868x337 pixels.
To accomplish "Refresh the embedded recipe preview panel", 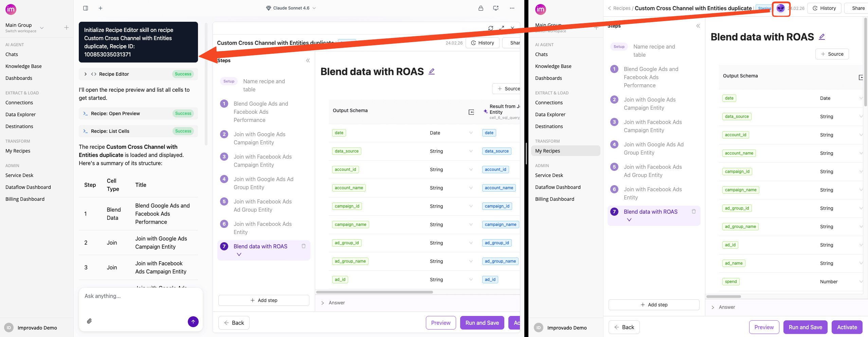I will click(x=490, y=28).
